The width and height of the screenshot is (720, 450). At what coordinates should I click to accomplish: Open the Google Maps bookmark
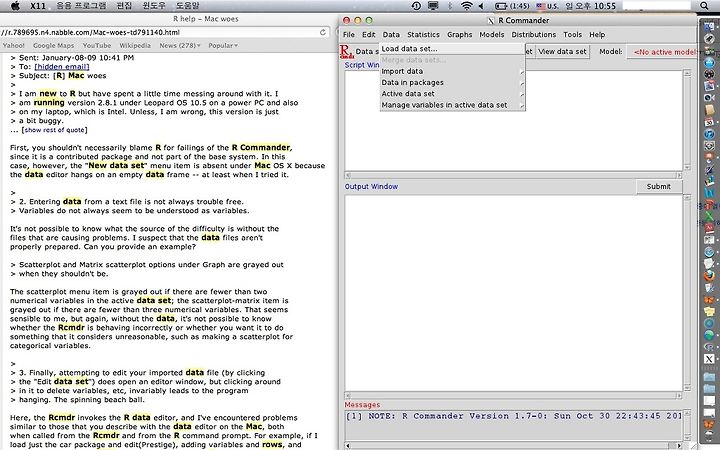[53, 45]
